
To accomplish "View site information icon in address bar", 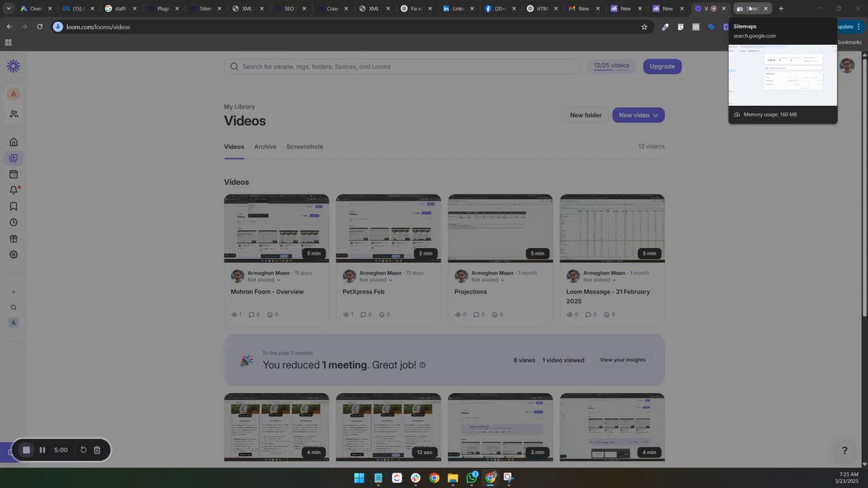I will (x=58, y=27).
